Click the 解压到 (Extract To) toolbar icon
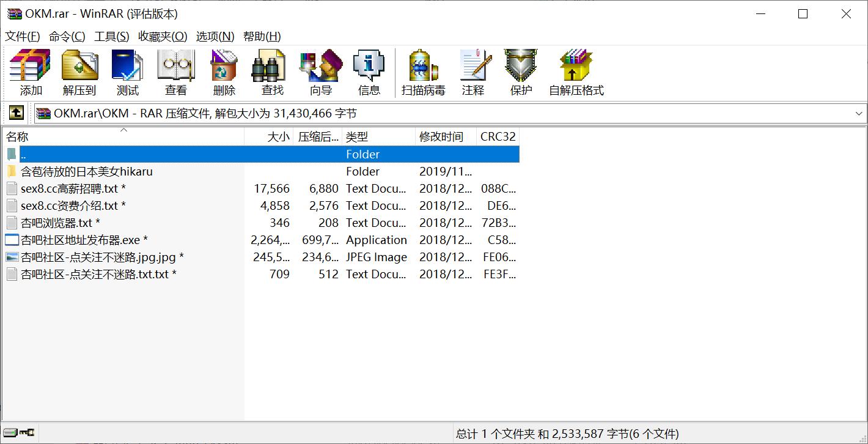Screen dimensions: 868x444 (x=79, y=65)
